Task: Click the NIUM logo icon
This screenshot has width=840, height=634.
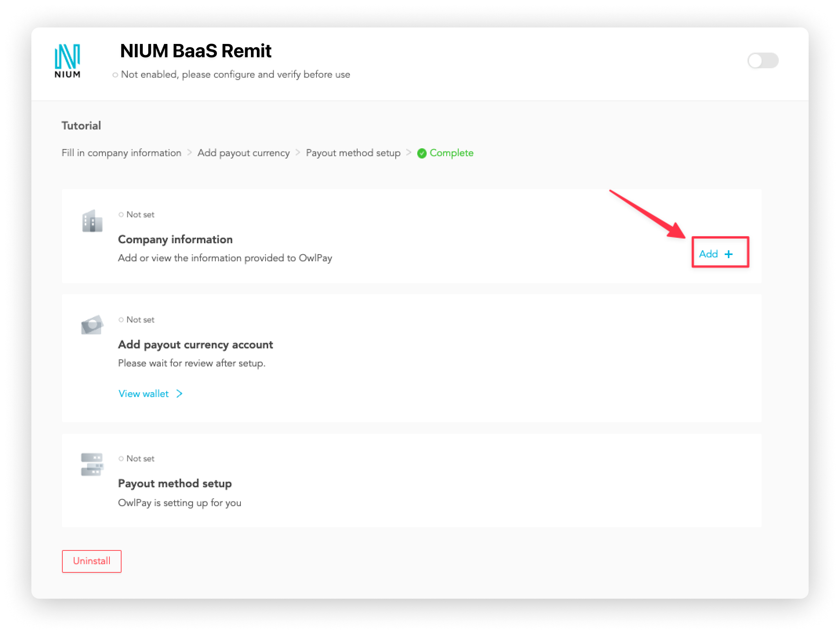Action: click(x=67, y=61)
